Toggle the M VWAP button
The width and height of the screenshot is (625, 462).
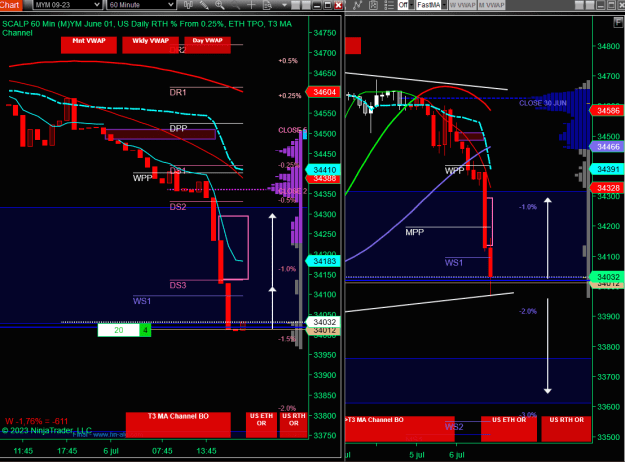(x=491, y=5)
